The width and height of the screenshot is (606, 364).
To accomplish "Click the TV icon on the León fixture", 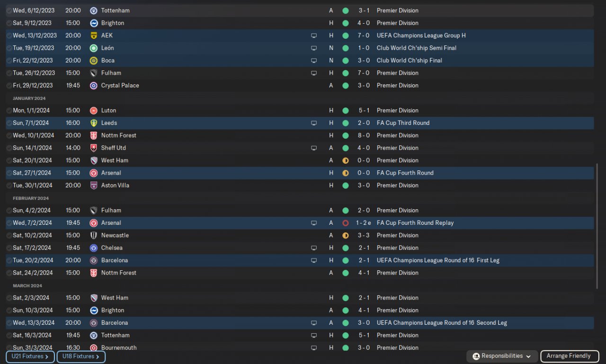I will click(313, 48).
